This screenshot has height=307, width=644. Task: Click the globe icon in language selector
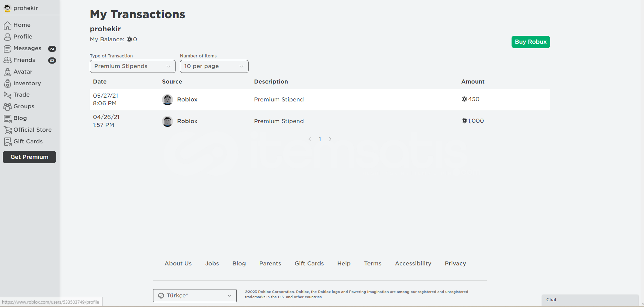[161, 296]
